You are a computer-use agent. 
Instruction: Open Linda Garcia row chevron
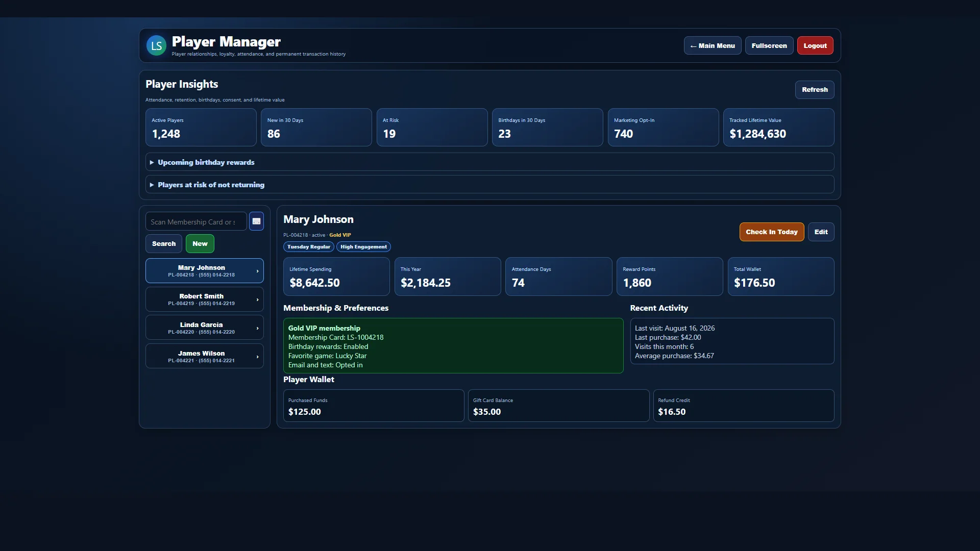pyautogui.click(x=257, y=328)
